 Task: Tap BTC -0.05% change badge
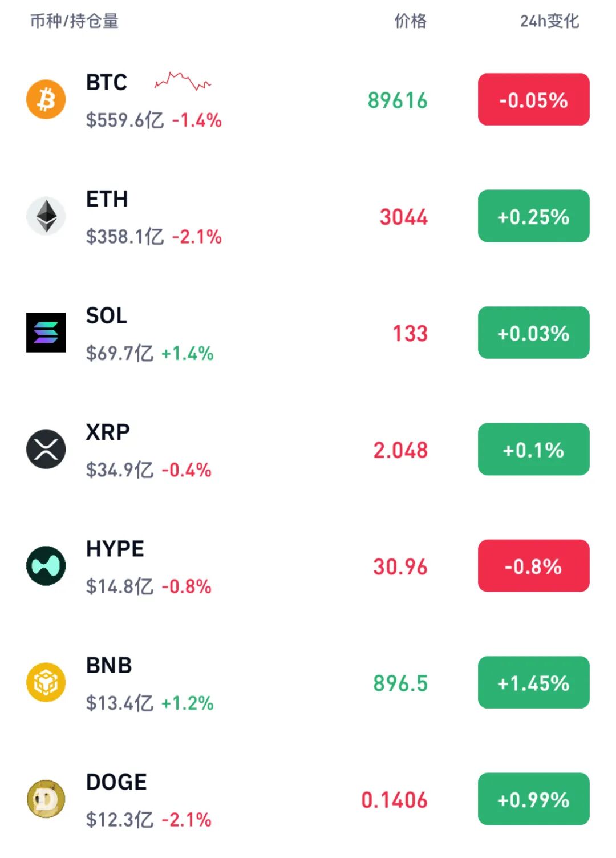click(533, 100)
